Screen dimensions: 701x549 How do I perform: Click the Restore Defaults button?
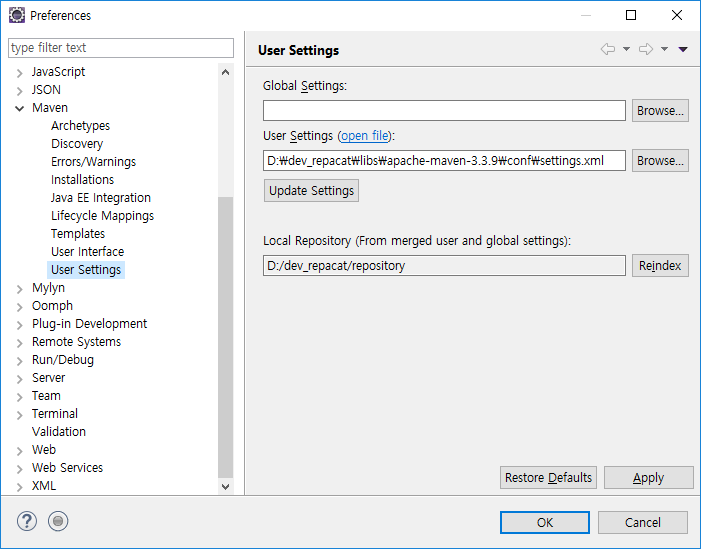click(x=548, y=477)
